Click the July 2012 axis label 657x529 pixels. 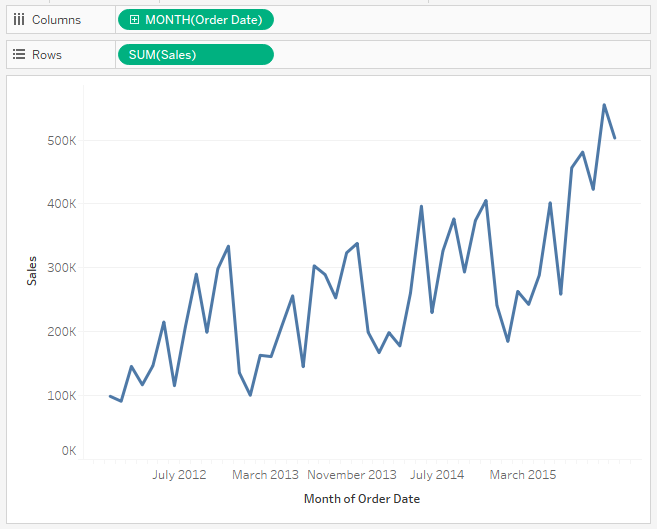179,475
